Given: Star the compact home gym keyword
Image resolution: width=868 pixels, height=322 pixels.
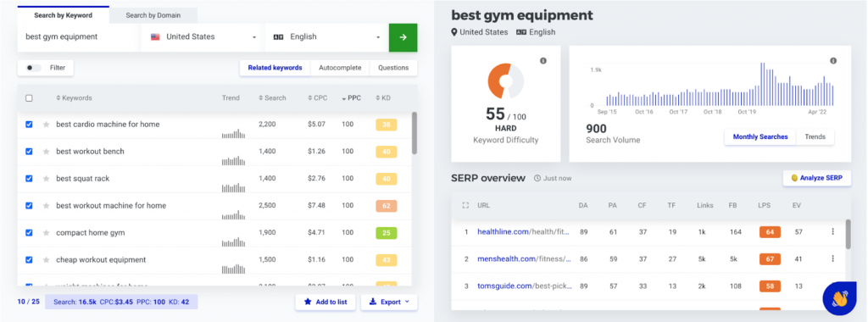Looking at the screenshot, I should pyautogui.click(x=47, y=233).
